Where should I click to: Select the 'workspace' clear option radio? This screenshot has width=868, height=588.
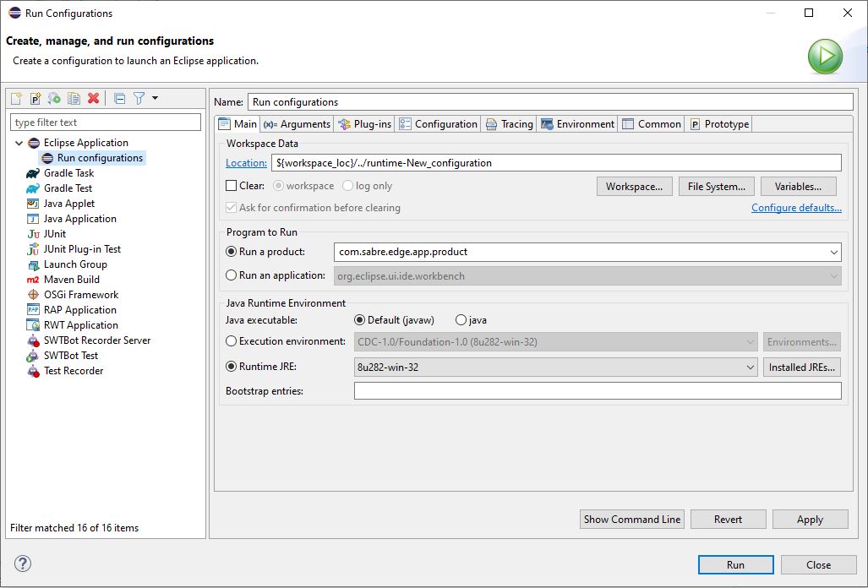[278, 186]
